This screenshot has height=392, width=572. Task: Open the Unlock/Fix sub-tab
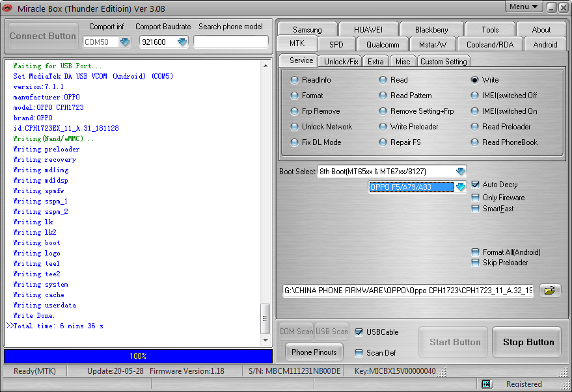coord(341,62)
